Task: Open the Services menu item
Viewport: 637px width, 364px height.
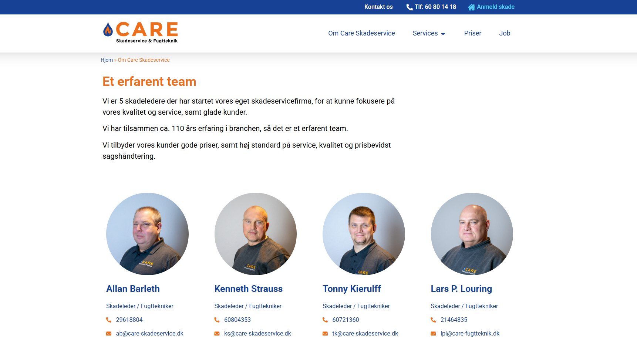Action: [x=425, y=33]
